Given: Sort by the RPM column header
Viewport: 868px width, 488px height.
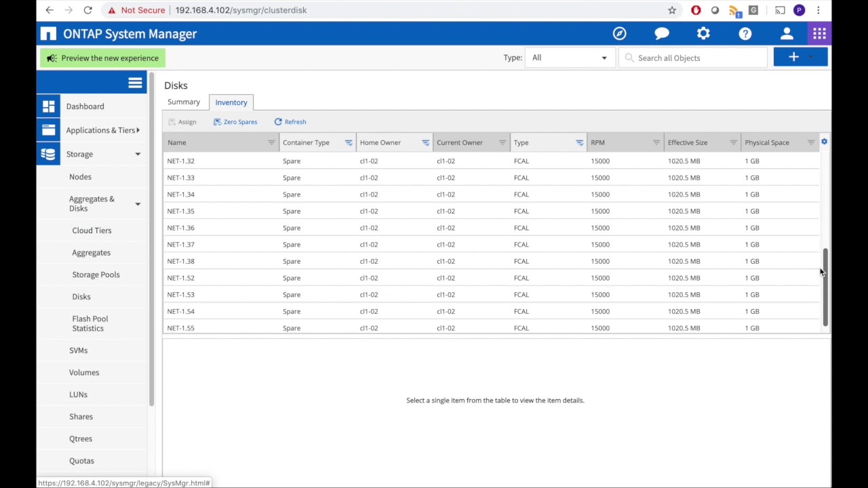Looking at the screenshot, I should pyautogui.click(x=597, y=142).
